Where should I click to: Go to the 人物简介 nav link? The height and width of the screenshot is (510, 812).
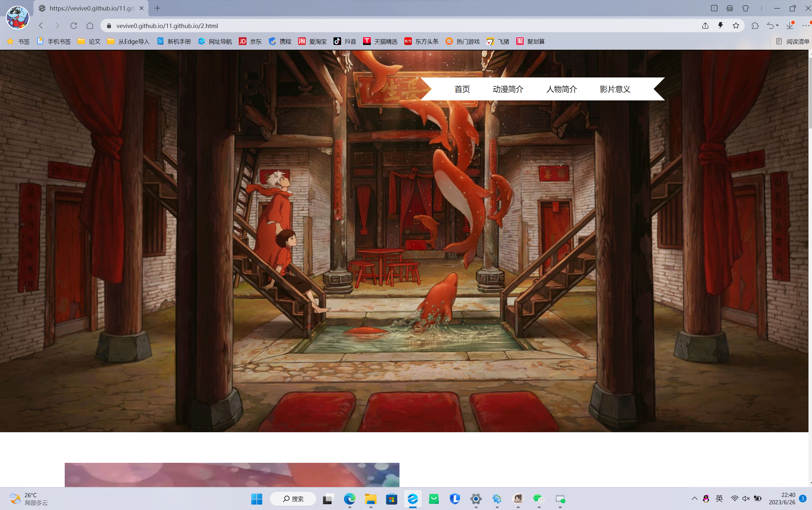[561, 89]
